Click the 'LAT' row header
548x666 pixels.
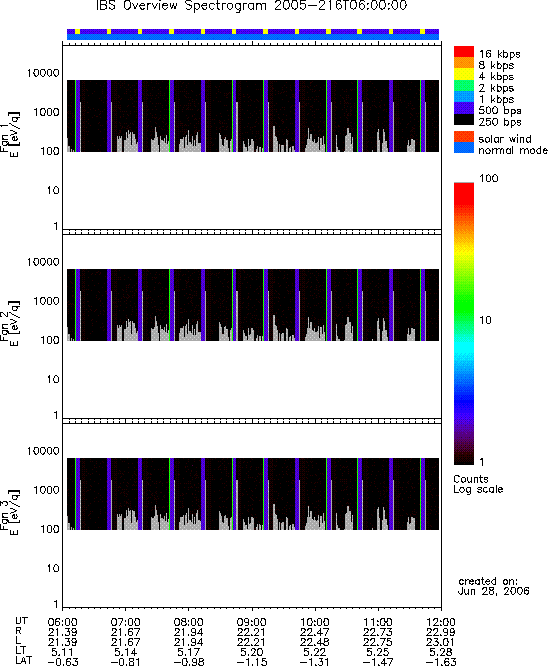pyautogui.click(x=23, y=660)
